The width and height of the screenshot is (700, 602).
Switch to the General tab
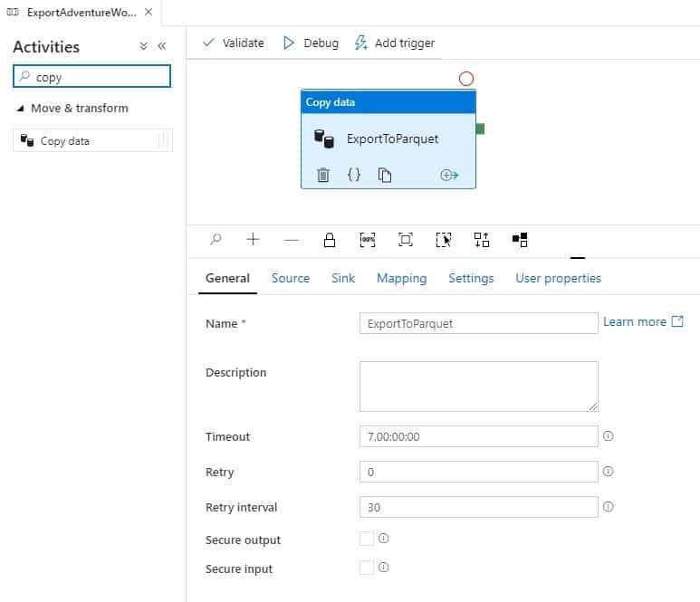[227, 279]
